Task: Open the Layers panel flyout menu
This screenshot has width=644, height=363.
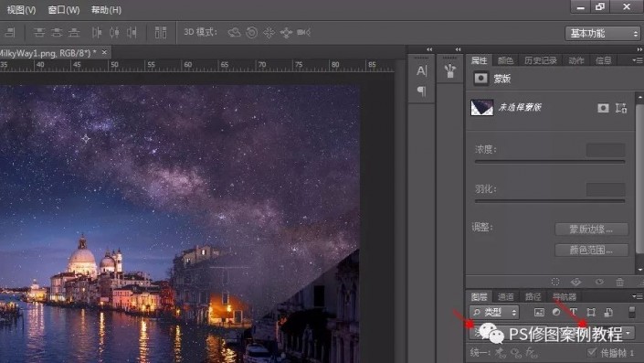Action: (x=638, y=296)
